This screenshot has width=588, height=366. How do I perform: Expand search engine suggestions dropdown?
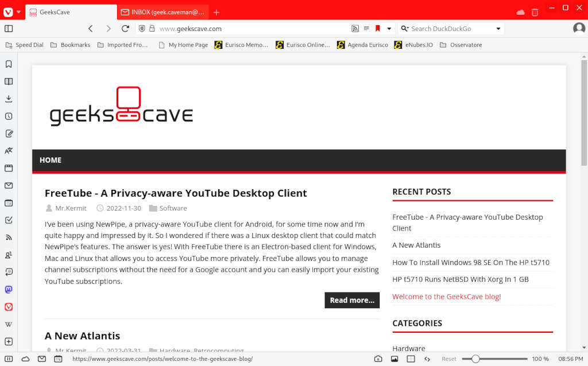pos(498,29)
